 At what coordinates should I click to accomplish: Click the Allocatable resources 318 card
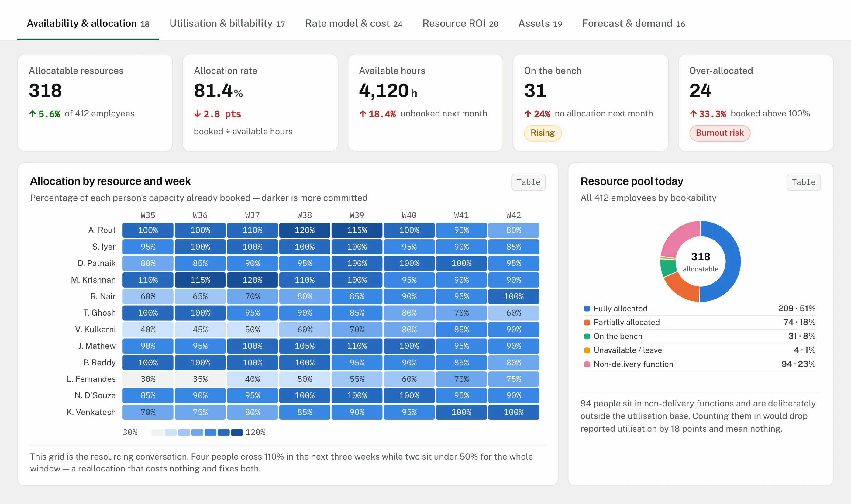coord(95,102)
